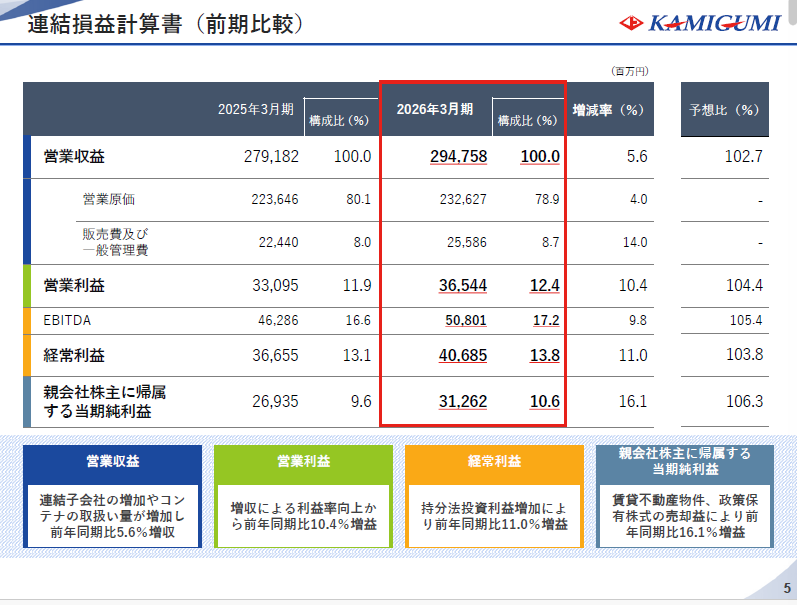
Task: Click the page number 5
Action: pos(787,588)
